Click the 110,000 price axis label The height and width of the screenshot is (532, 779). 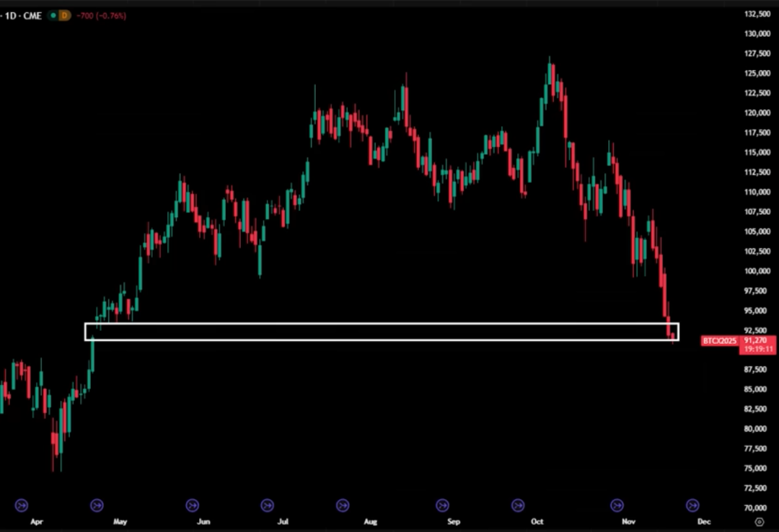[757, 192]
